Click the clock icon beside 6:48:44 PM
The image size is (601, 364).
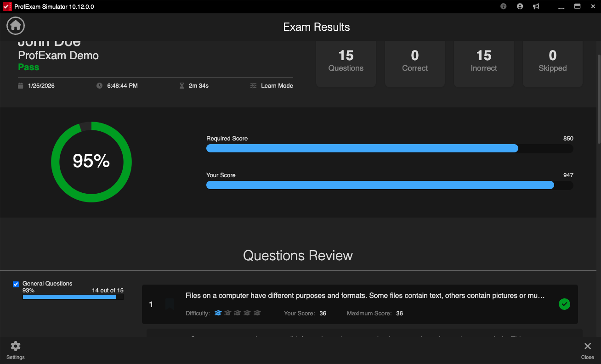pyautogui.click(x=99, y=86)
